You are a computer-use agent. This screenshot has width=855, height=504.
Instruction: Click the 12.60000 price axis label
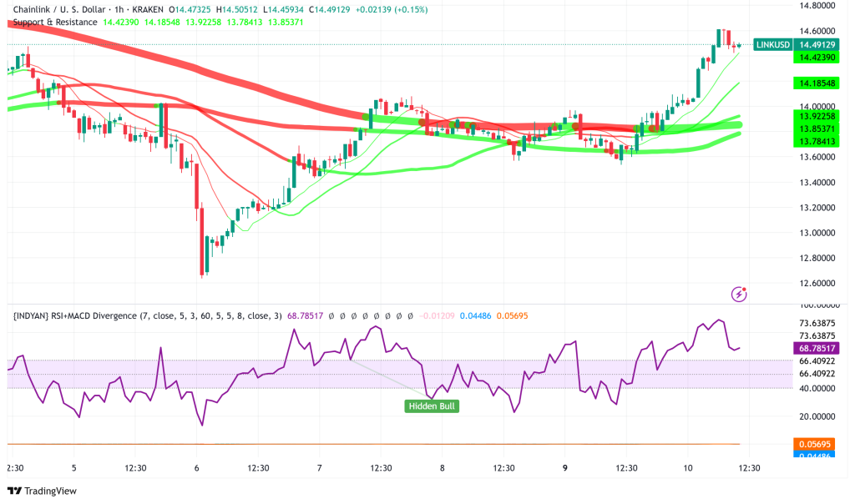click(817, 283)
